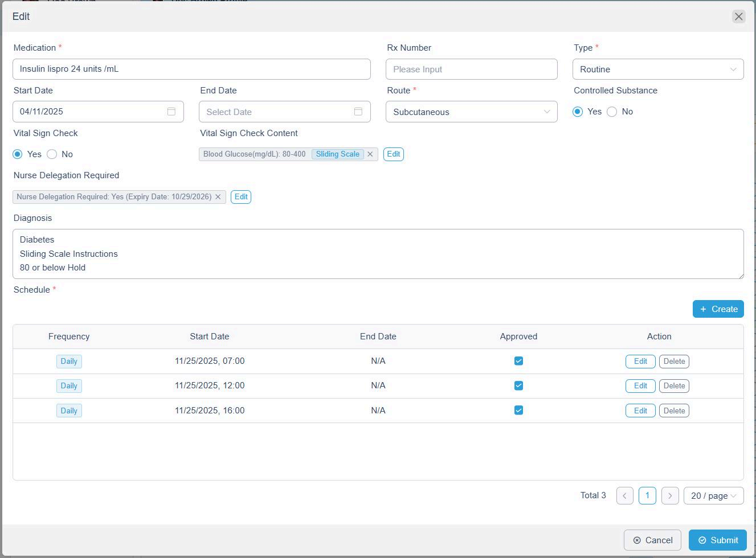
Task: Set Controlled Substance to No
Action: click(612, 112)
